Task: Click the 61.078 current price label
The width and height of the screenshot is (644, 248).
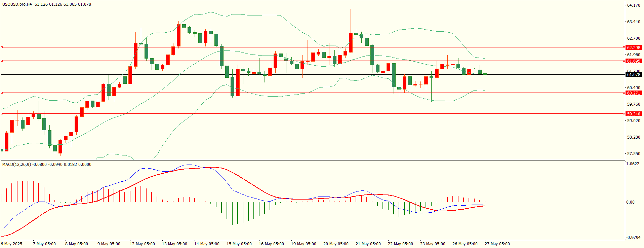Action: click(634, 75)
